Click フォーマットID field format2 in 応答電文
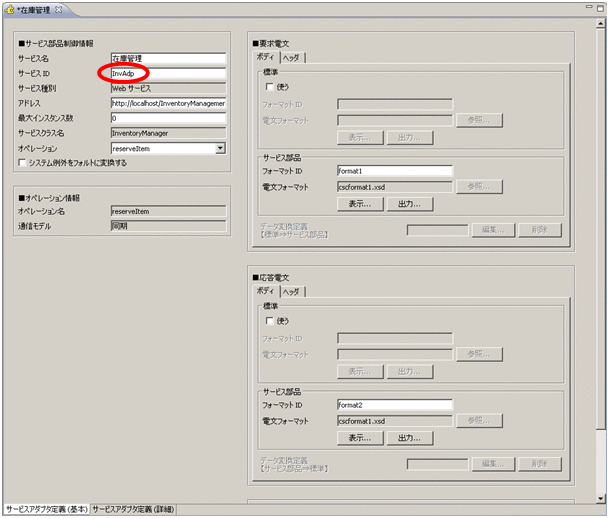 (x=395, y=405)
